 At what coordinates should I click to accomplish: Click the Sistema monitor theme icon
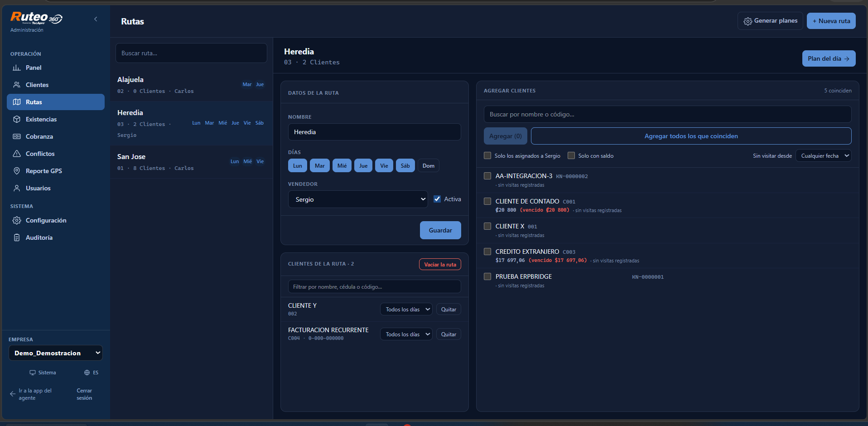point(33,373)
